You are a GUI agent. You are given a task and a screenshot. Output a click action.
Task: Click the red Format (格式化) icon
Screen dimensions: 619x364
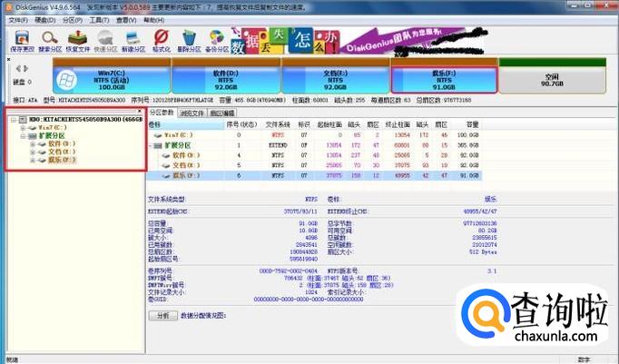(161, 38)
